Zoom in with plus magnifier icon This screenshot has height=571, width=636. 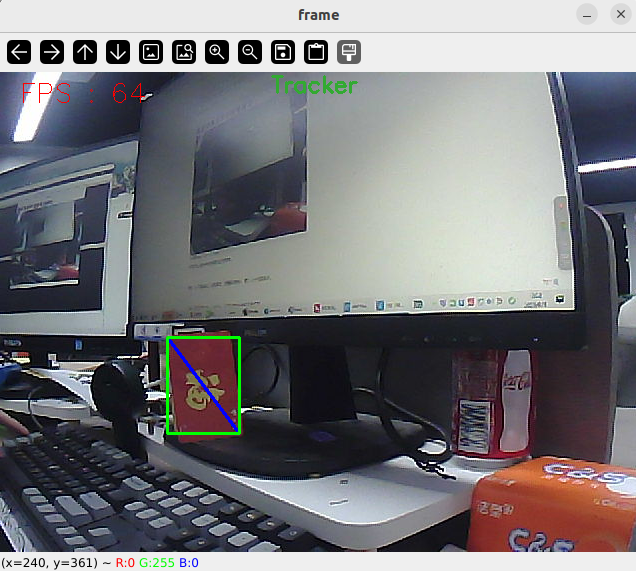click(217, 52)
